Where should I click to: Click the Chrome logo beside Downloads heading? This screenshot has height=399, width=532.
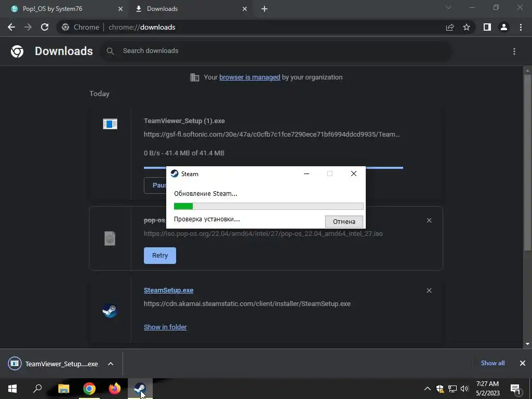[x=17, y=51]
